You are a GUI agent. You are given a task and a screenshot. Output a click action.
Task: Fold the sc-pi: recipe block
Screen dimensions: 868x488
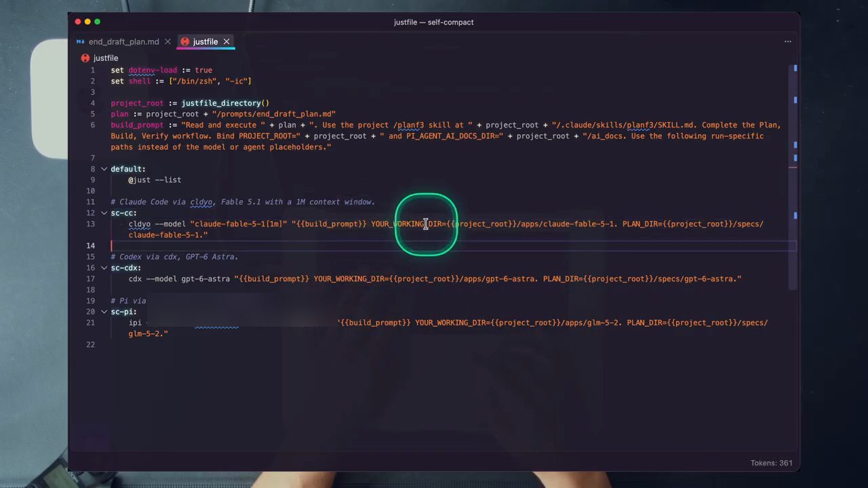(104, 312)
